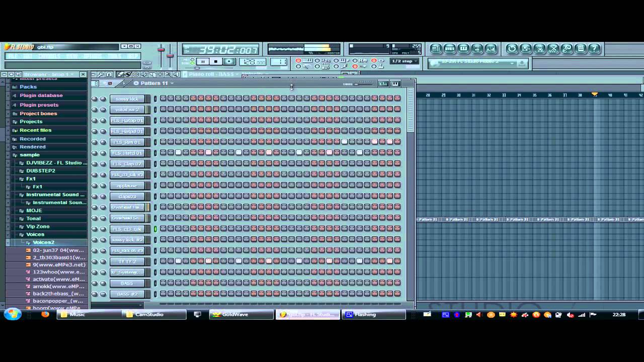The height and width of the screenshot is (362, 644).
Task: Click the TY TY 2 channel button
Action: coord(127,261)
